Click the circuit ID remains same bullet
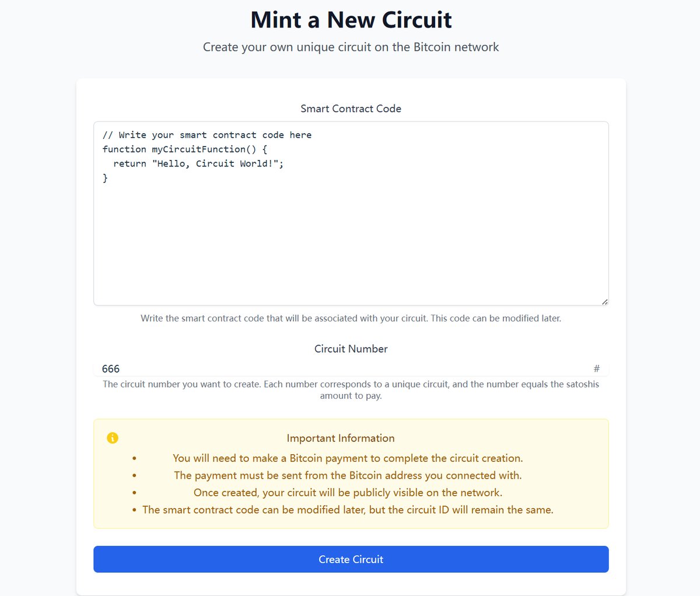Screen dimensions: 700x596 pyautogui.click(x=348, y=510)
